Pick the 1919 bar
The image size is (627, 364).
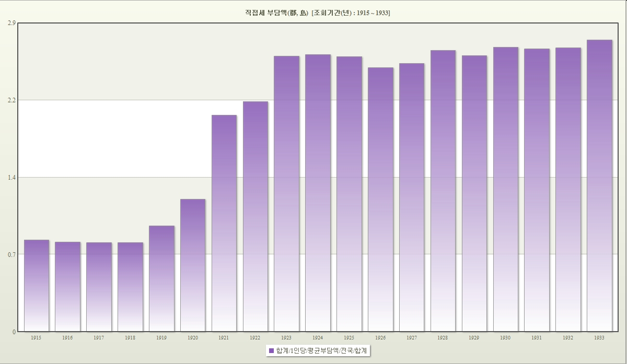tap(161, 278)
